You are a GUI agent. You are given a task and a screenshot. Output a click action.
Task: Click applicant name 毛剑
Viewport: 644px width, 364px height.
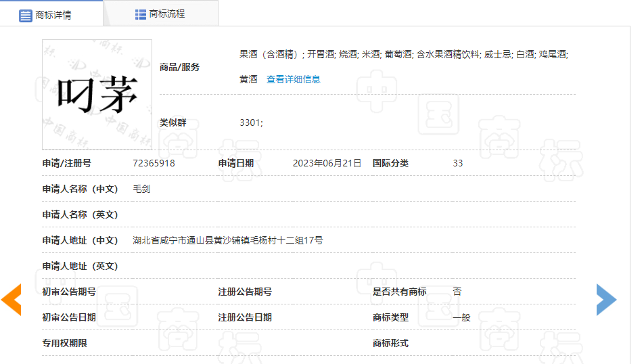click(141, 189)
